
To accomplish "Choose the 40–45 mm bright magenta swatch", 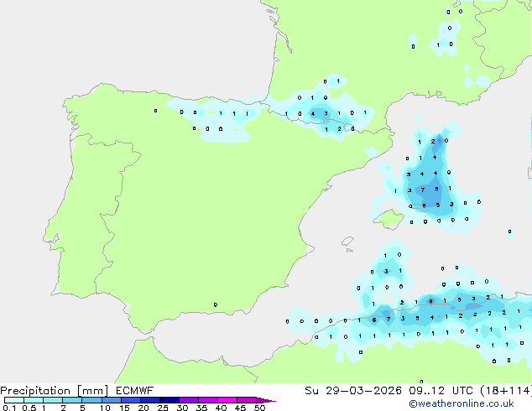I will click(x=227, y=400).
